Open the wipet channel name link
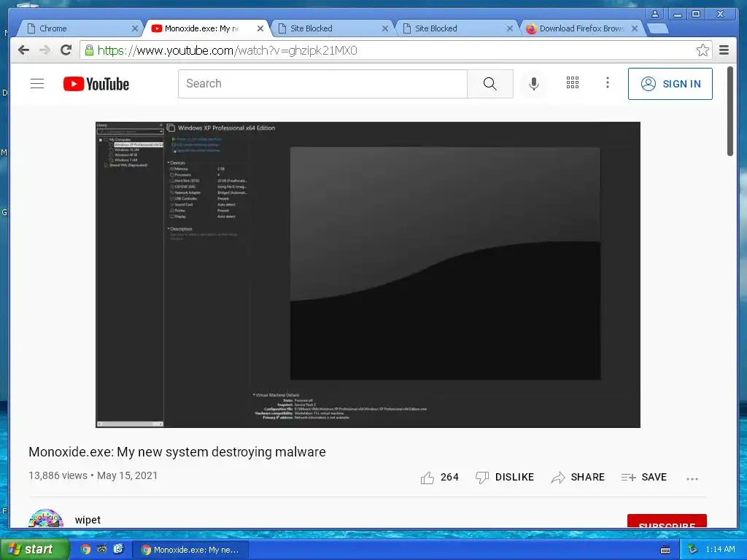This screenshot has height=560, width=747. pos(88,519)
